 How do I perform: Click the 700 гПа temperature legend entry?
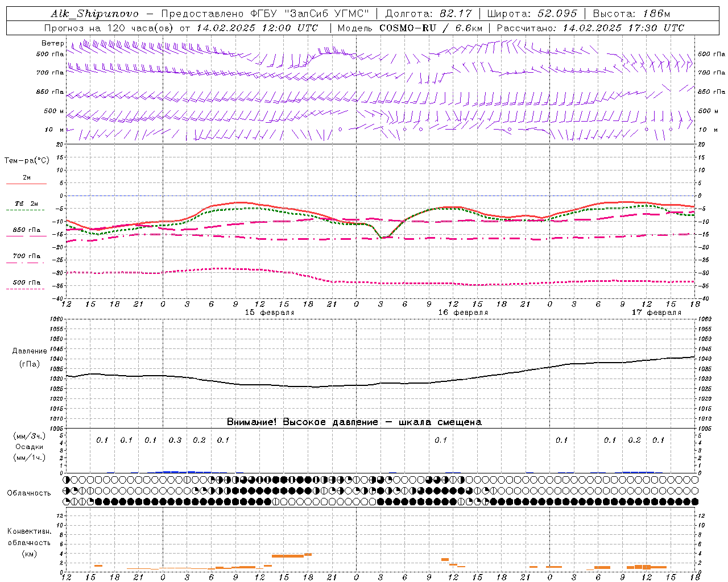pyautogui.click(x=26, y=256)
